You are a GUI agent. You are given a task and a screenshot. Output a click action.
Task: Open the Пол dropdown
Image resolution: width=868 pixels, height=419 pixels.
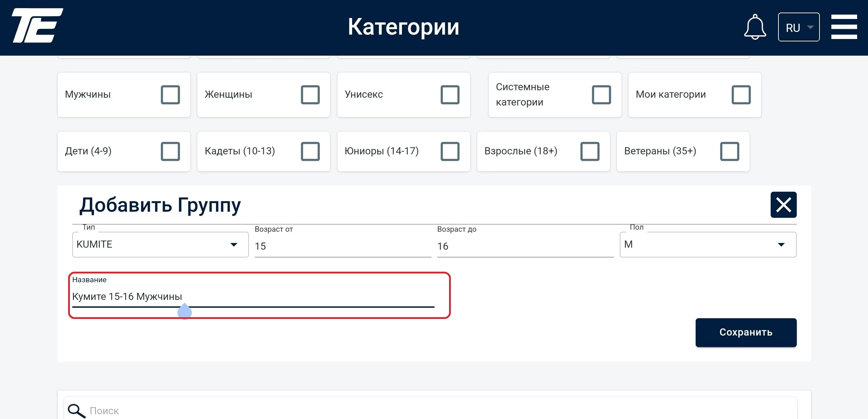(708, 245)
